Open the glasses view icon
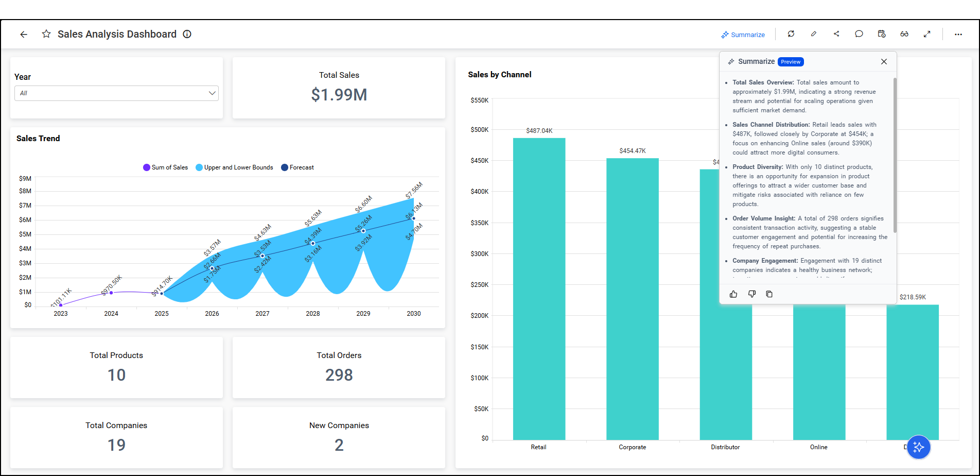This screenshot has width=980, height=476. 904,34
